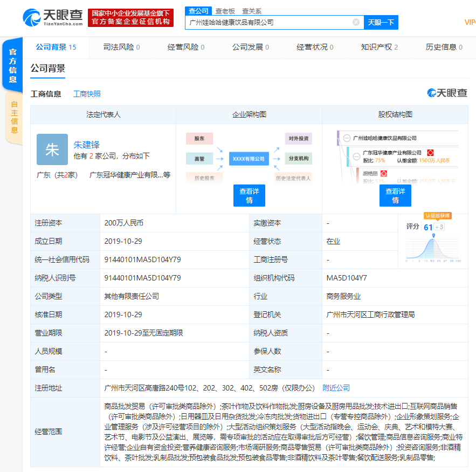Screen dimensions: 476x472
Task: Select the 查老板 search mode
Action: point(225,10)
